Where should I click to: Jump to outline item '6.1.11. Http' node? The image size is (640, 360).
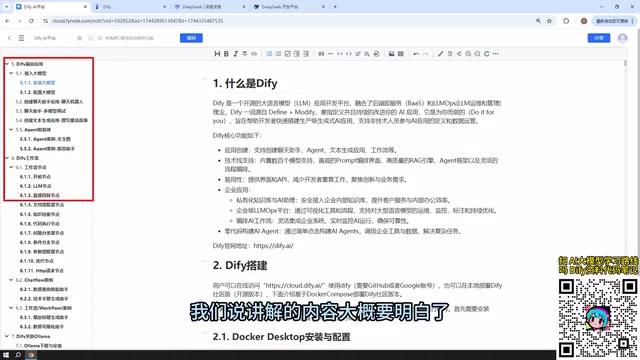[x=42, y=271]
